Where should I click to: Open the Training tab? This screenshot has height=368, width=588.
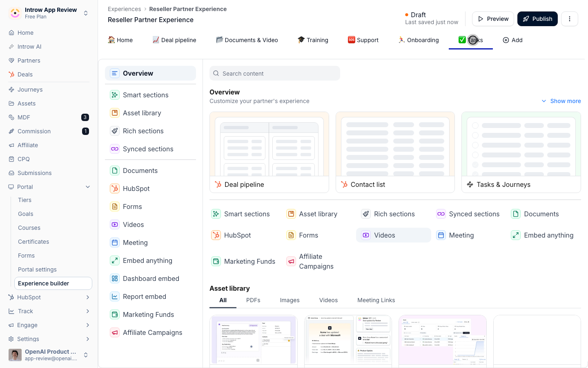tap(313, 40)
